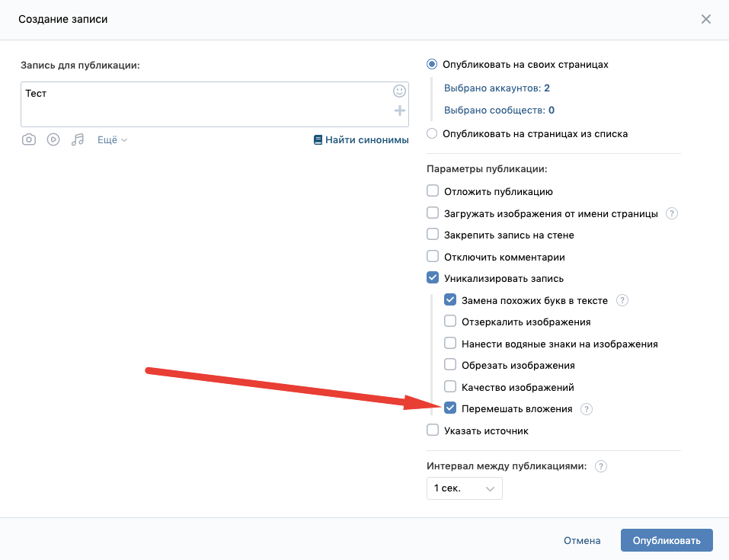The height and width of the screenshot is (560, 729).
Task: Click the plus icon in the text field
Action: [400, 110]
